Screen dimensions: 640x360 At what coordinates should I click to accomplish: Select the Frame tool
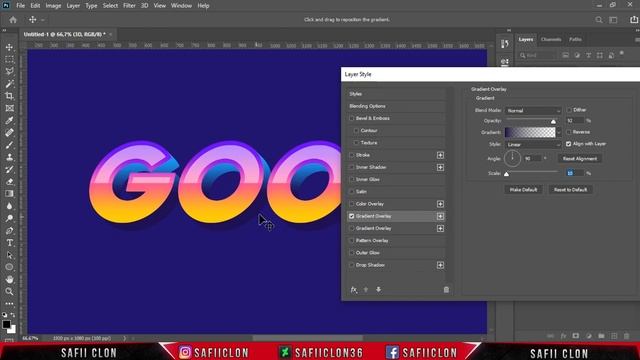click(9, 108)
